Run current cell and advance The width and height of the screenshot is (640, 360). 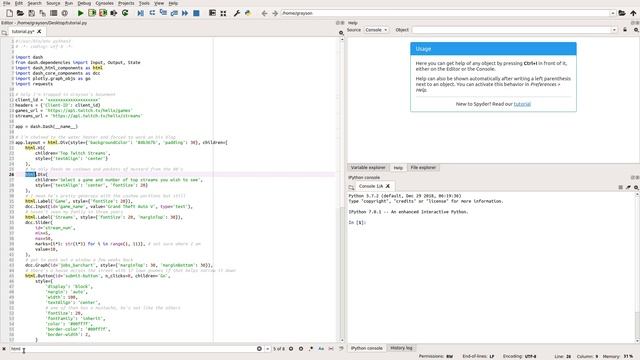tap(103, 13)
